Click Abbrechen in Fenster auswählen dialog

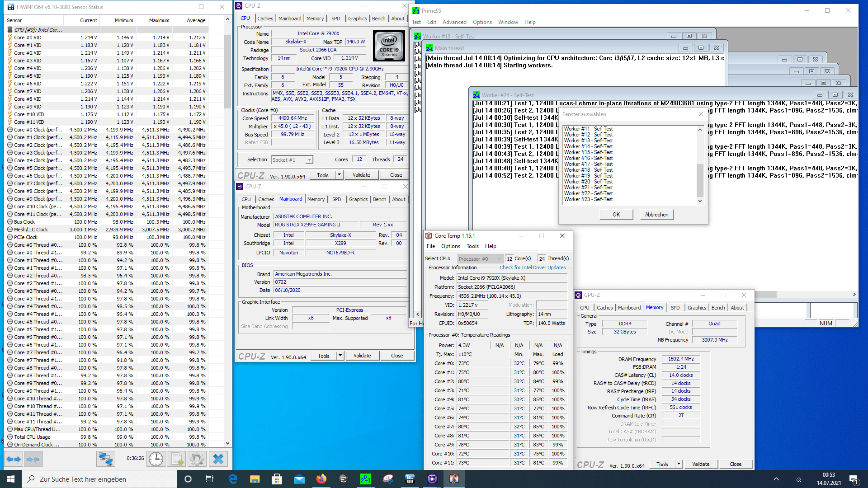pyautogui.click(x=656, y=215)
